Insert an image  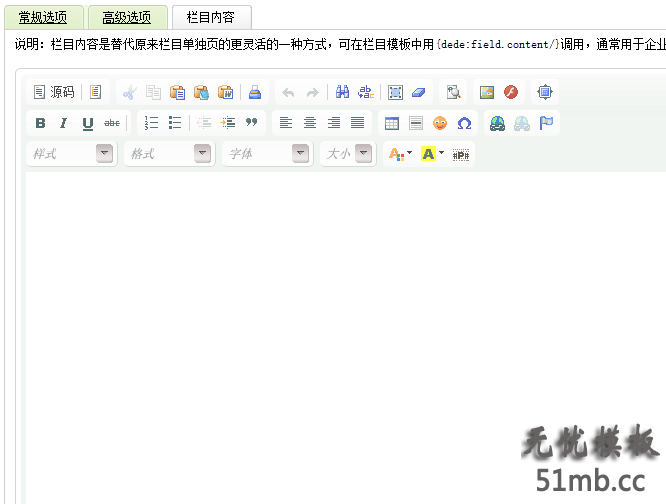(487, 92)
